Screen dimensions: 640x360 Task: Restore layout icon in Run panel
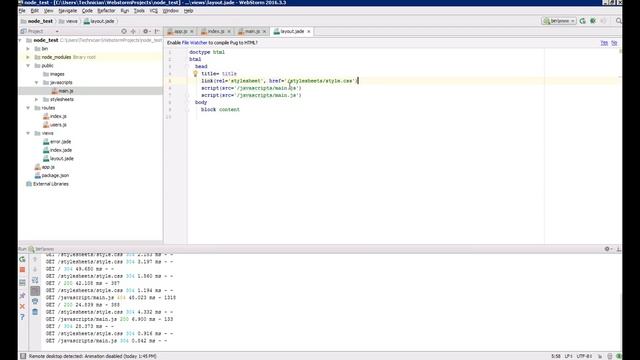(22, 282)
